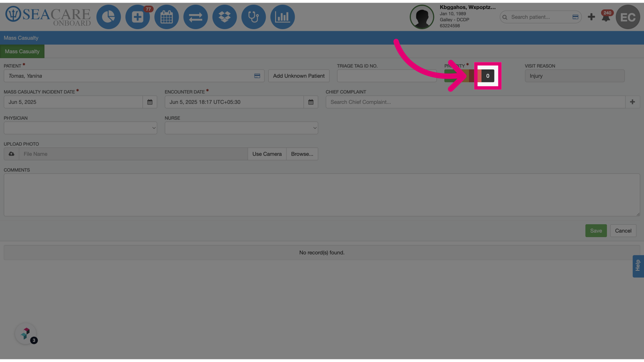Click the plus icon beside patient search
Screen dimensions: 644x362
(591, 17)
